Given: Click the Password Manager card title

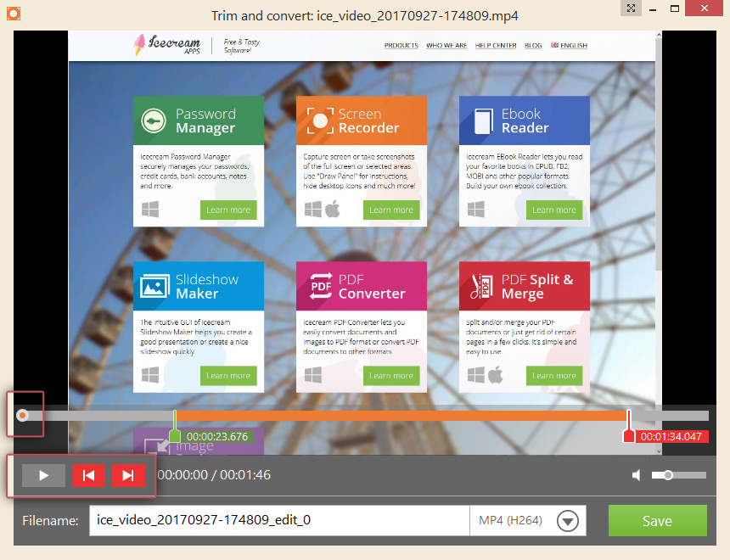Looking at the screenshot, I should (205, 121).
